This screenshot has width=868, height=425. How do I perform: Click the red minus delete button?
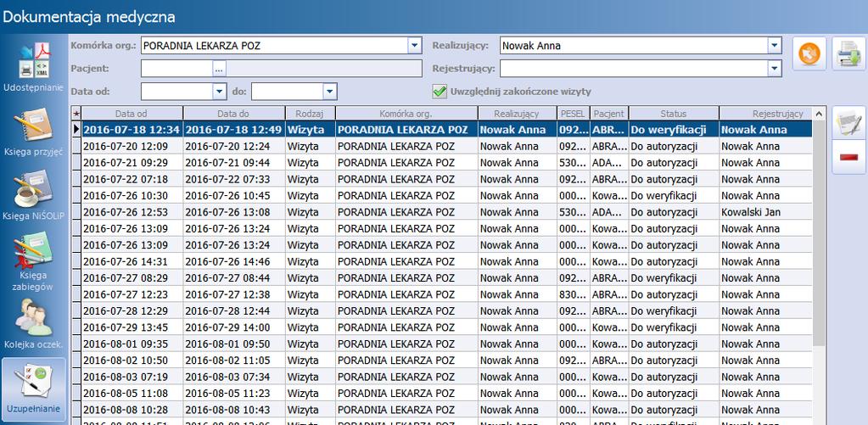pyautogui.click(x=848, y=158)
